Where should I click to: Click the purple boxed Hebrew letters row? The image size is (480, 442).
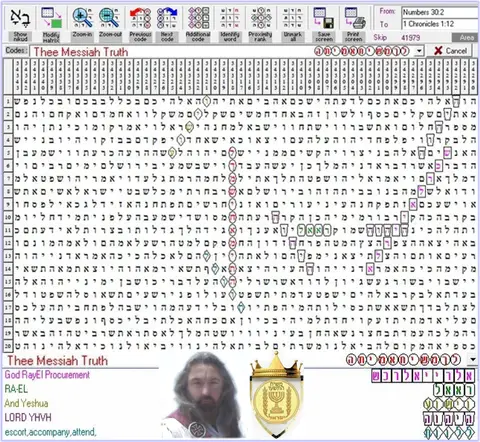422,376
